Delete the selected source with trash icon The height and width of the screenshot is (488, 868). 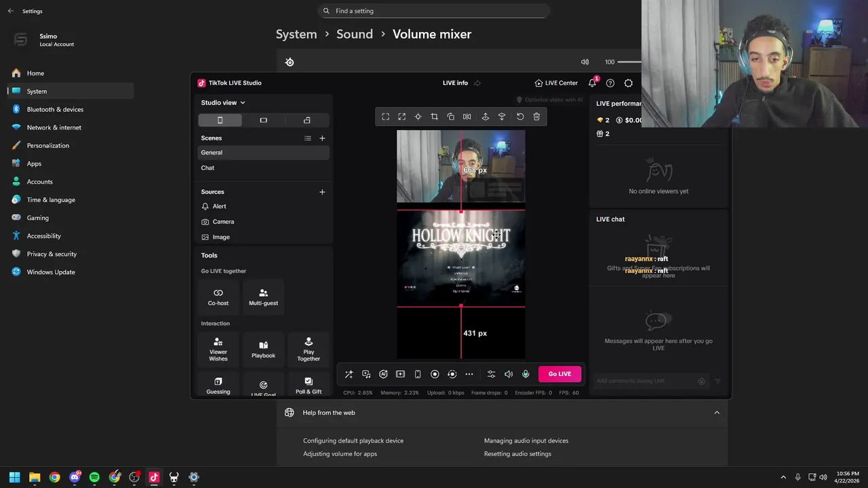[536, 117]
